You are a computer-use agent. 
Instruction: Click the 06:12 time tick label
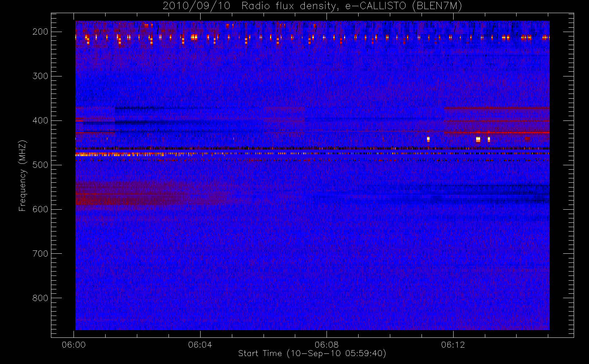(453, 345)
